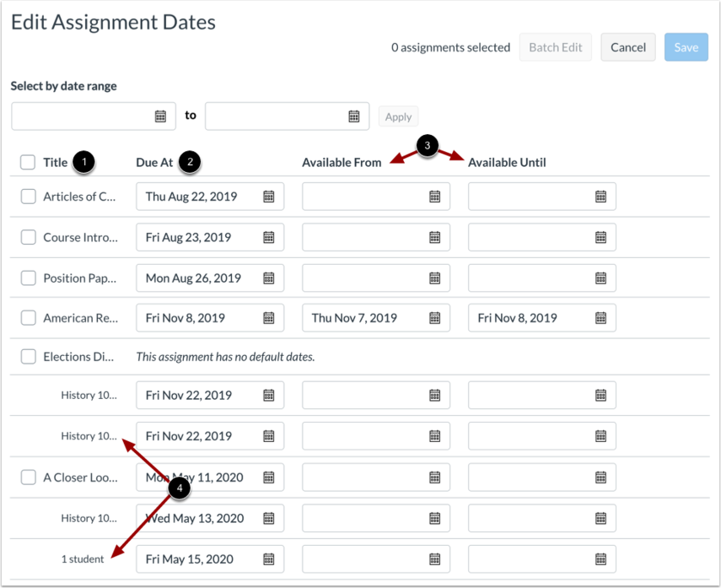Open calendar icon in date range start field

[160, 116]
